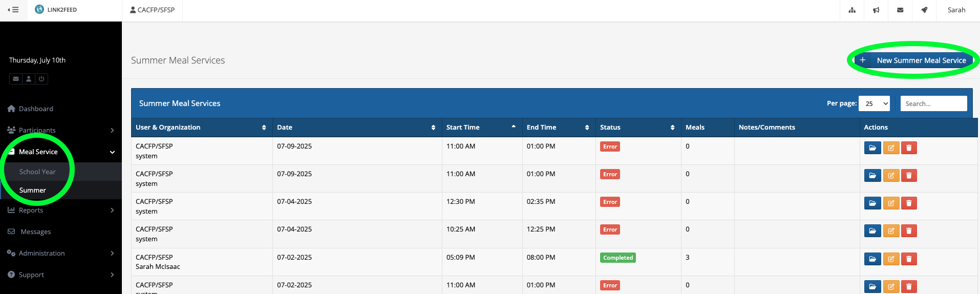Sort table by Status column
The height and width of the screenshot is (294, 980).
[x=637, y=128]
